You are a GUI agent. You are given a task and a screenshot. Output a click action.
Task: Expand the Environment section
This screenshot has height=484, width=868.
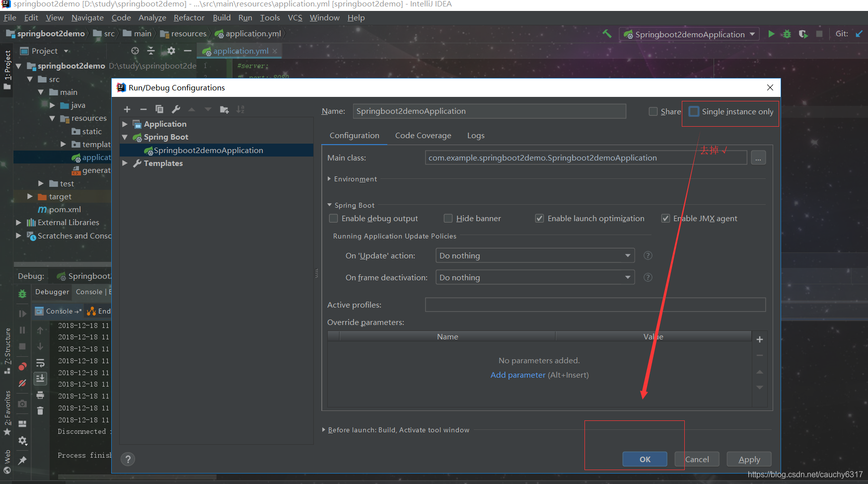(x=329, y=179)
